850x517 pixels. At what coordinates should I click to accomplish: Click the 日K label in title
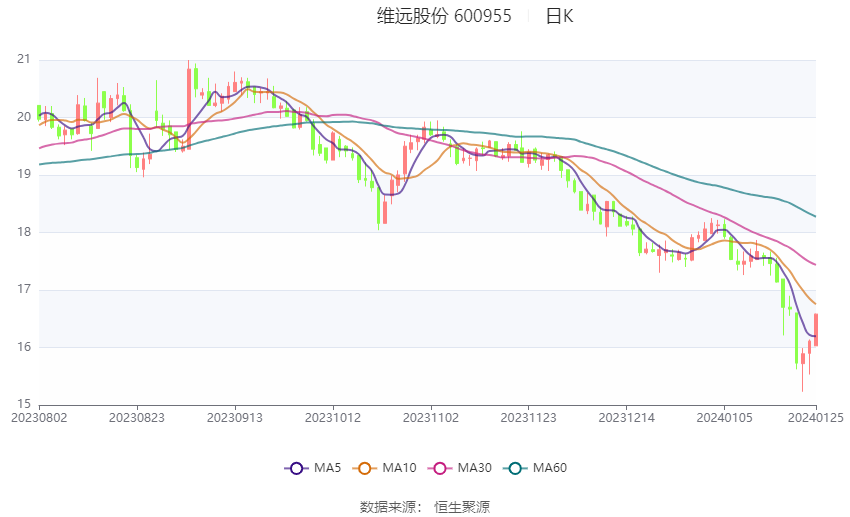[559, 16]
